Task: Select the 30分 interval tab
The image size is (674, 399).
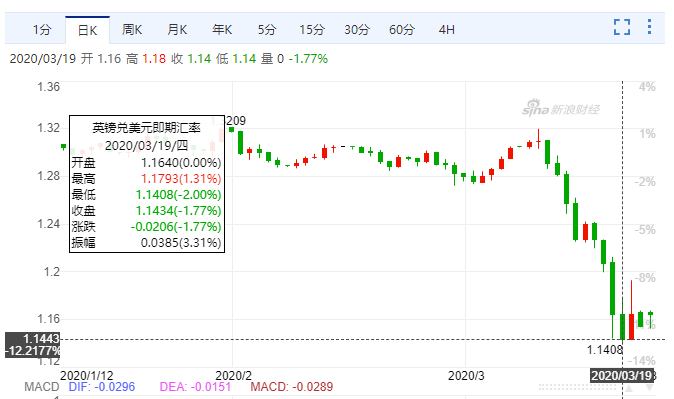Action: 357,30
